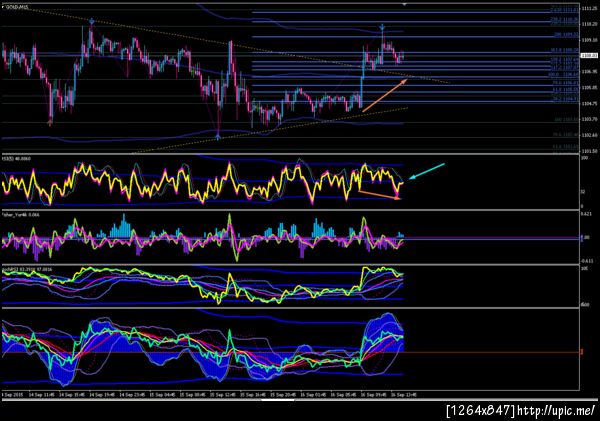Click the 14 Sep 11:45 time axis label
The width and height of the screenshot is (600, 421).
[x=41, y=395]
